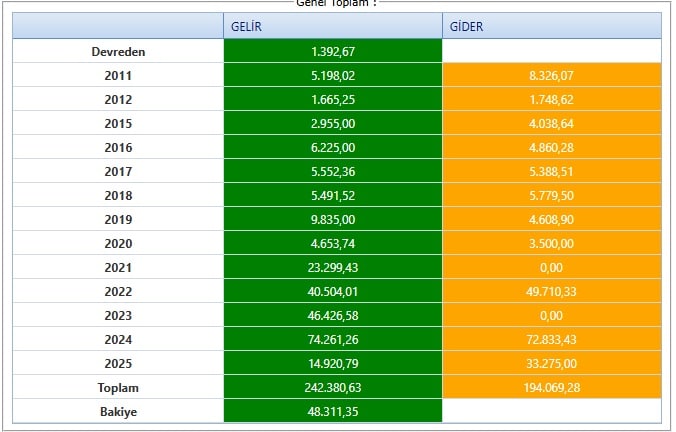Click the 2020 expense cell 3.500,00

click(x=551, y=243)
